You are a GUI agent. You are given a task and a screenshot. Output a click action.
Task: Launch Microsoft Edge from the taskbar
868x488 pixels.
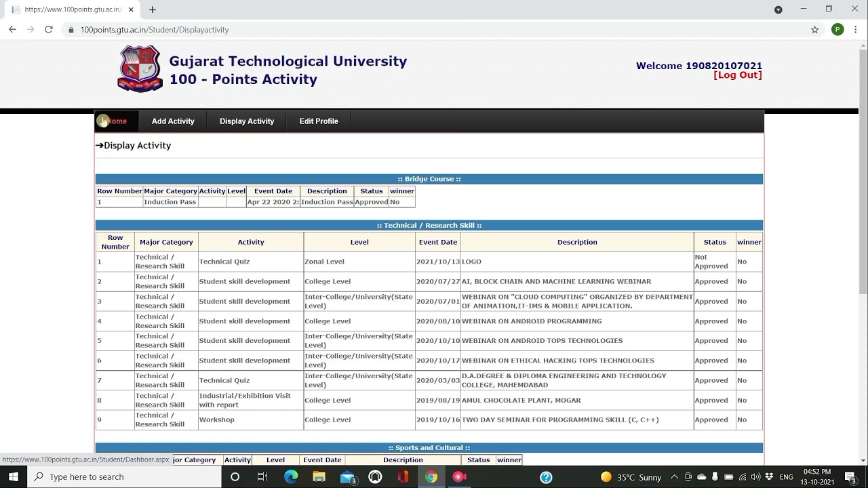tap(291, 476)
